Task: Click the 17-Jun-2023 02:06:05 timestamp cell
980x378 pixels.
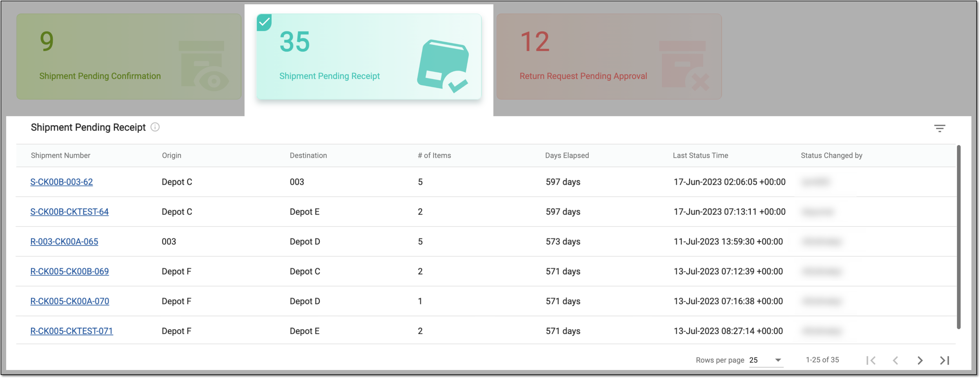Action: click(x=730, y=182)
